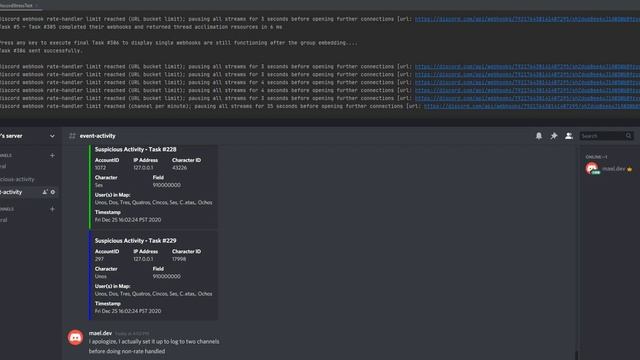Click AccountID value 1072
This screenshot has width=640, height=360.
pos(100,168)
